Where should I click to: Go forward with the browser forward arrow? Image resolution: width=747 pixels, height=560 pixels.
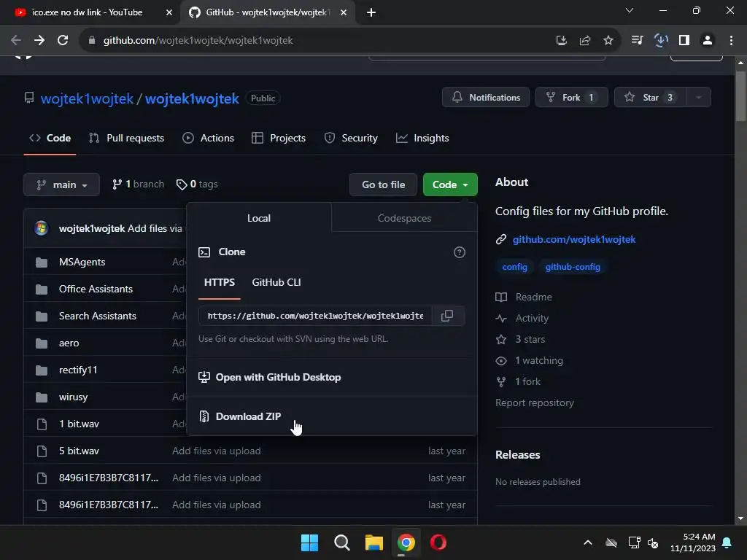39,41
